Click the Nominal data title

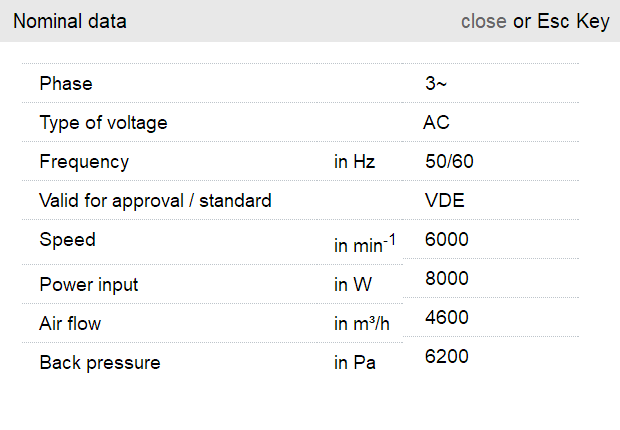tap(70, 21)
